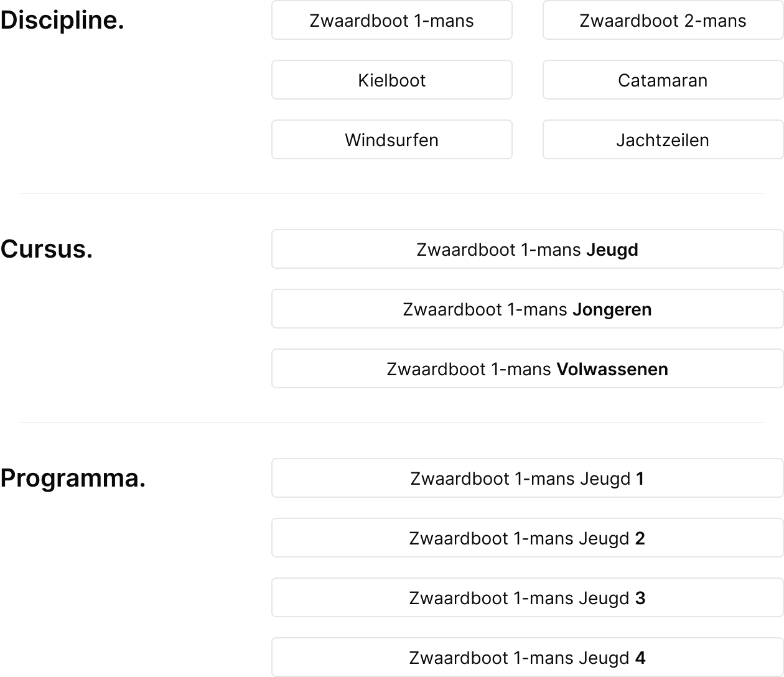
Task: Click program Zwaardboot 1-mans Jeugd 4
Action: tap(528, 658)
